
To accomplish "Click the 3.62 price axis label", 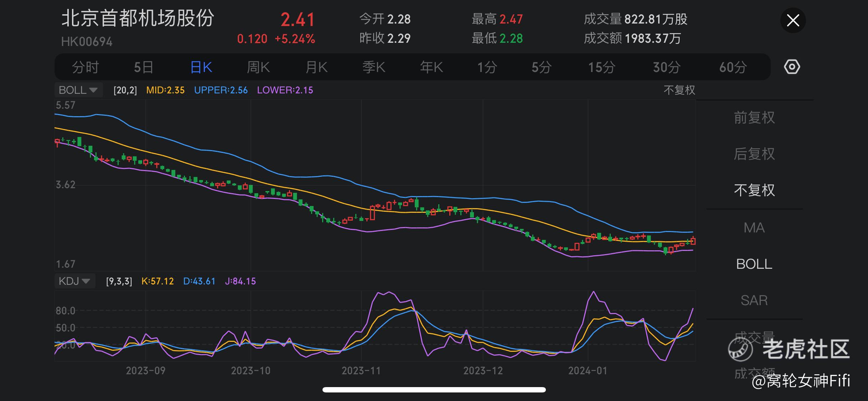I will pos(66,185).
